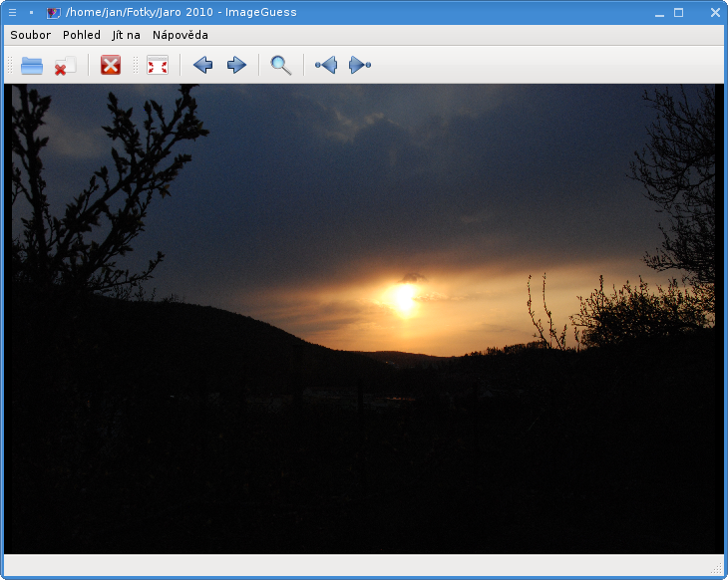Open the Nápověda menu
This screenshot has width=728, height=580.
[x=181, y=35]
